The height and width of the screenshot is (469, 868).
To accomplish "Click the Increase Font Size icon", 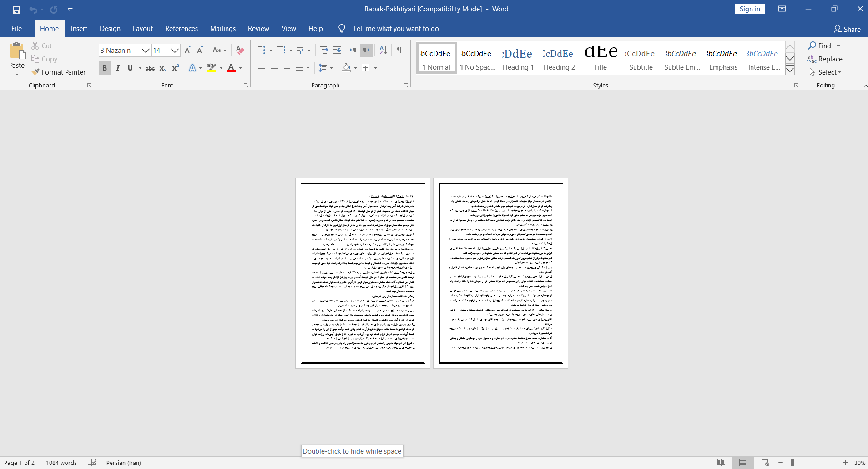I will pyautogui.click(x=188, y=50).
